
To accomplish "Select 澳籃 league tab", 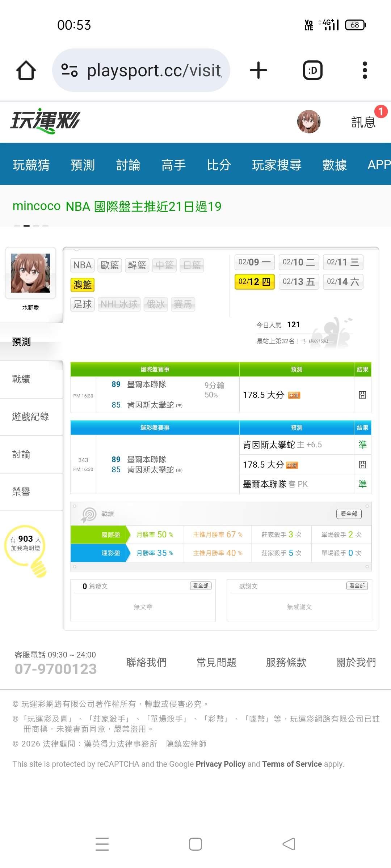I will click(x=83, y=285).
